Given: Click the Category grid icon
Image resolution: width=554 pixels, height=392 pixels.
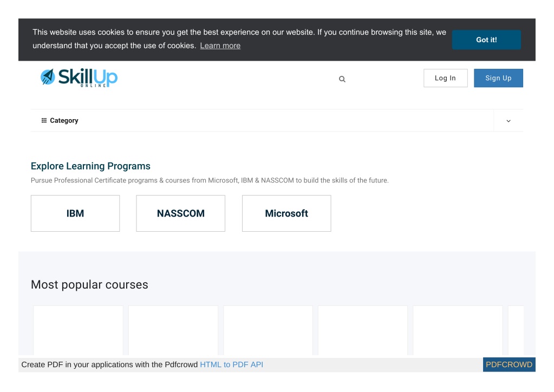Looking at the screenshot, I should (x=44, y=120).
